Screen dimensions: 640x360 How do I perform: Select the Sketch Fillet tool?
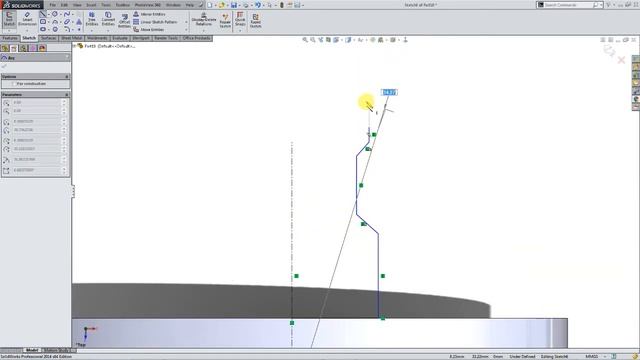67,29
